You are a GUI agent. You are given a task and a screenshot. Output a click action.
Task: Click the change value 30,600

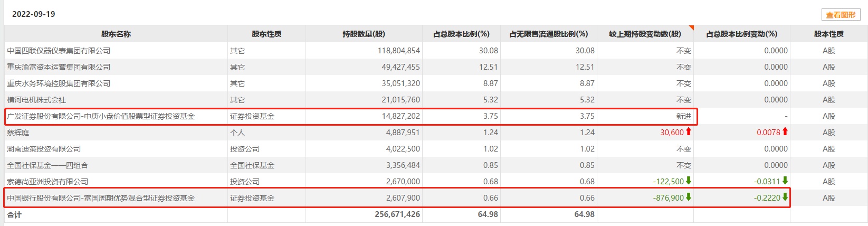(672, 133)
